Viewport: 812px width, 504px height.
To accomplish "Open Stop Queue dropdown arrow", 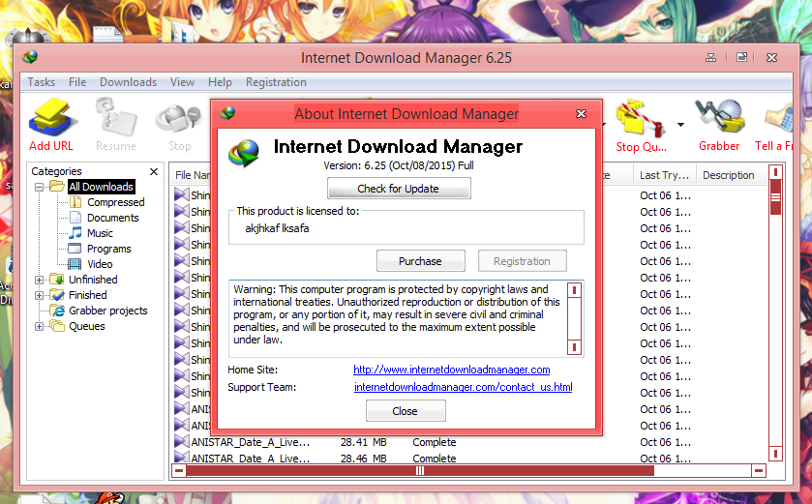I will pos(680,125).
